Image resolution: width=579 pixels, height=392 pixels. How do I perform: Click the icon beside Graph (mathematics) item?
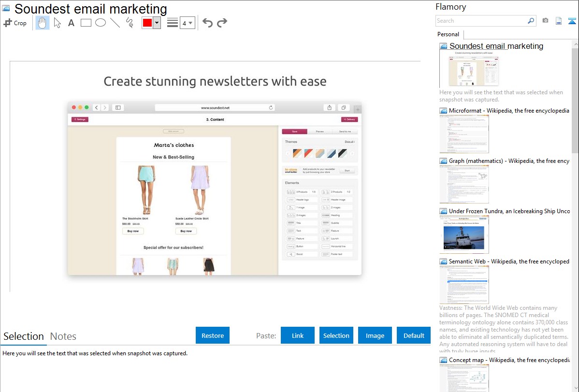click(443, 161)
